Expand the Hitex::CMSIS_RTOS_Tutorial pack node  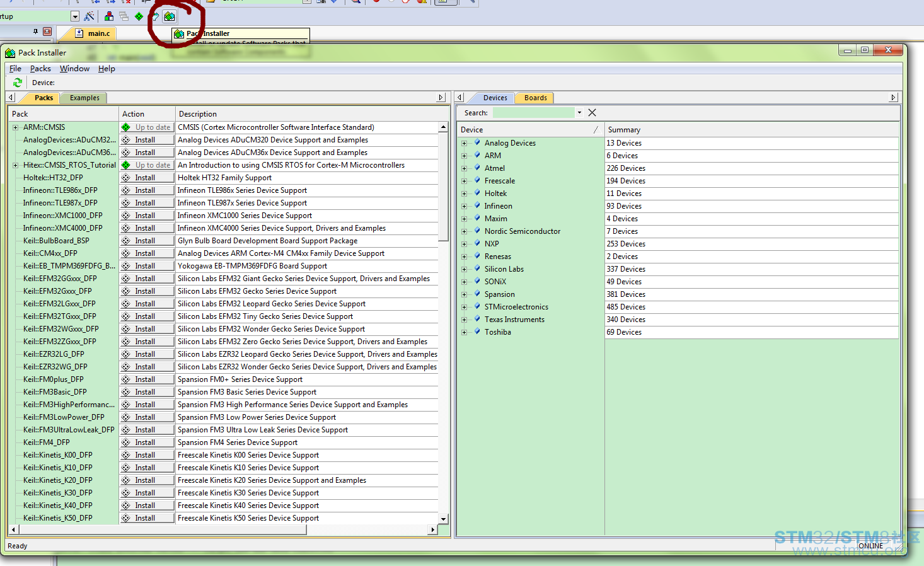(15, 165)
